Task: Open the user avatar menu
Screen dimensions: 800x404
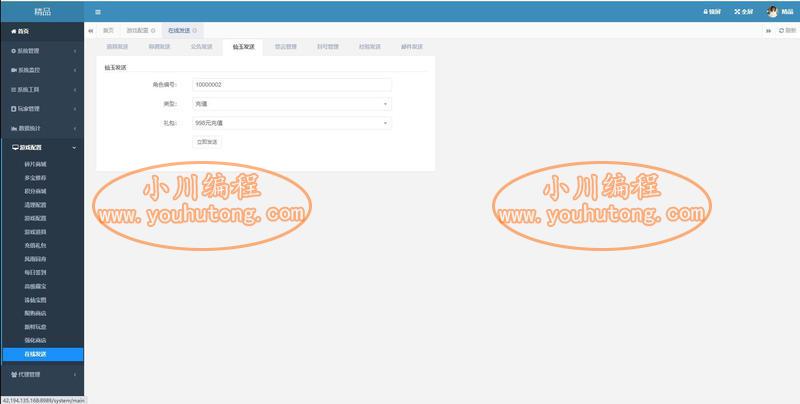Action: coord(772,12)
